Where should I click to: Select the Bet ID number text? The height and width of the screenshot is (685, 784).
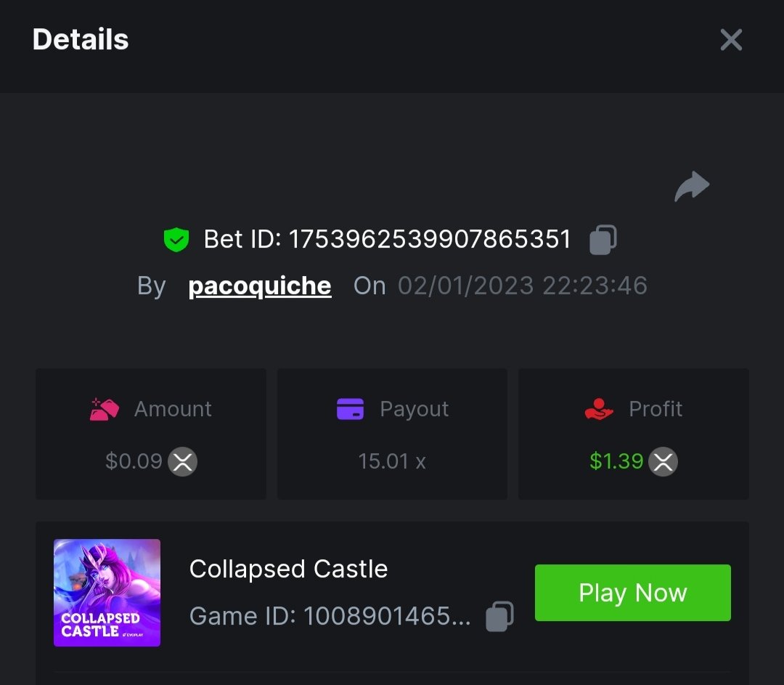click(430, 240)
